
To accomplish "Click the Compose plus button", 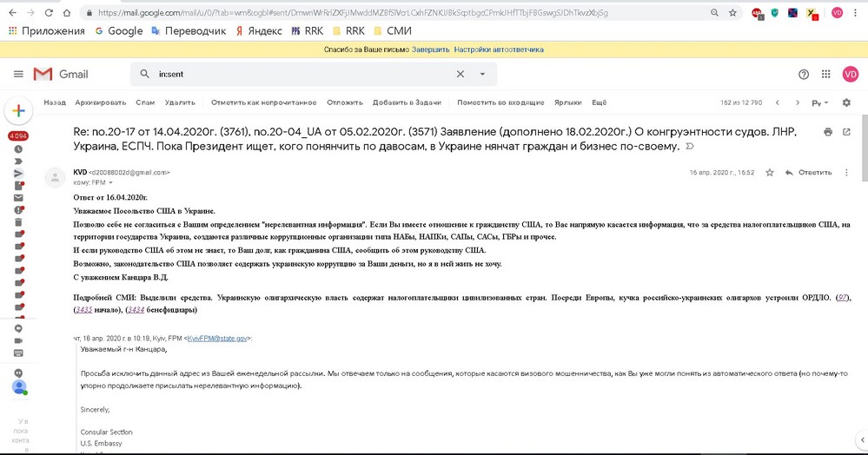I will [19, 110].
